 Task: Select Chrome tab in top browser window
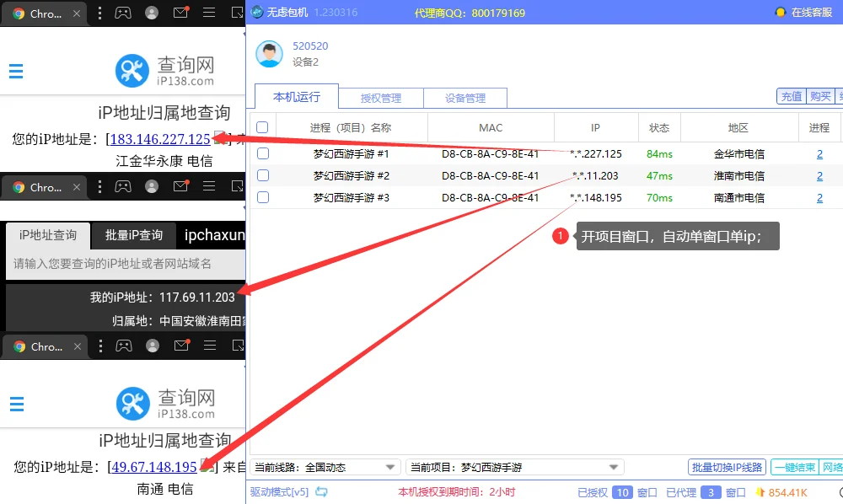43,13
